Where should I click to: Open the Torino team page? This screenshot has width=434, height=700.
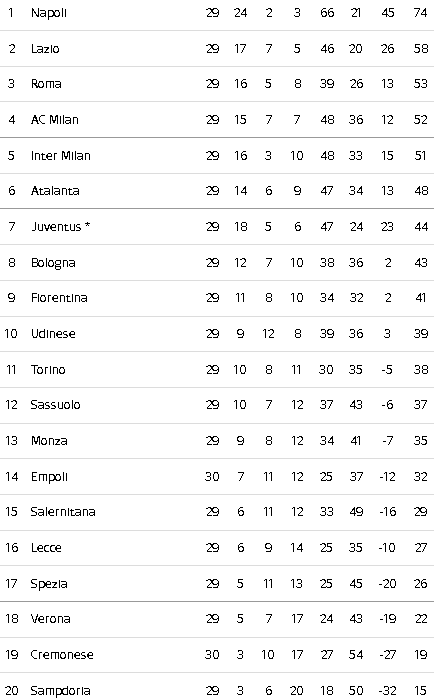click(x=48, y=369)
